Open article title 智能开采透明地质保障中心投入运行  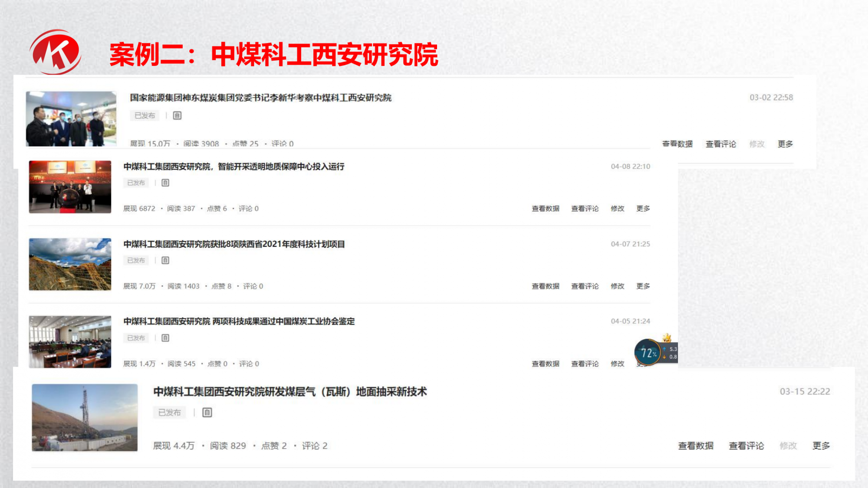234,167
